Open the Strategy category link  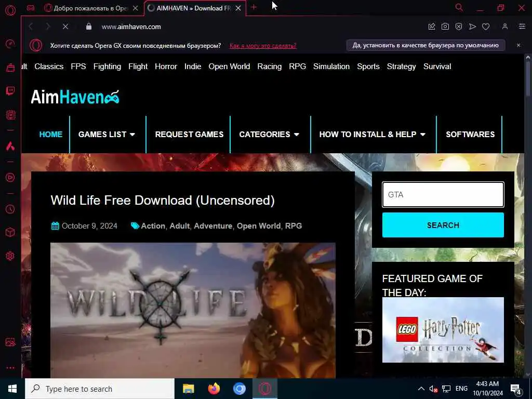click(402, 66)
